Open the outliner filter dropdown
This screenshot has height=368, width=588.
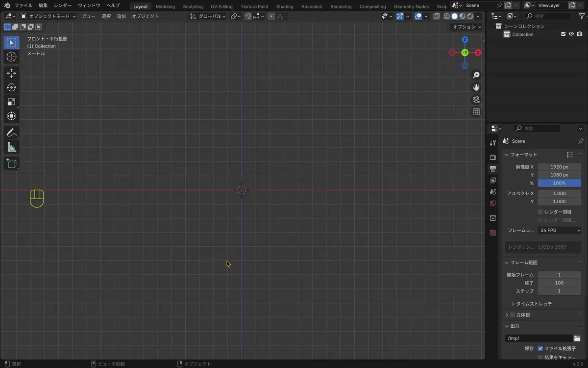[x=581, y=16]
